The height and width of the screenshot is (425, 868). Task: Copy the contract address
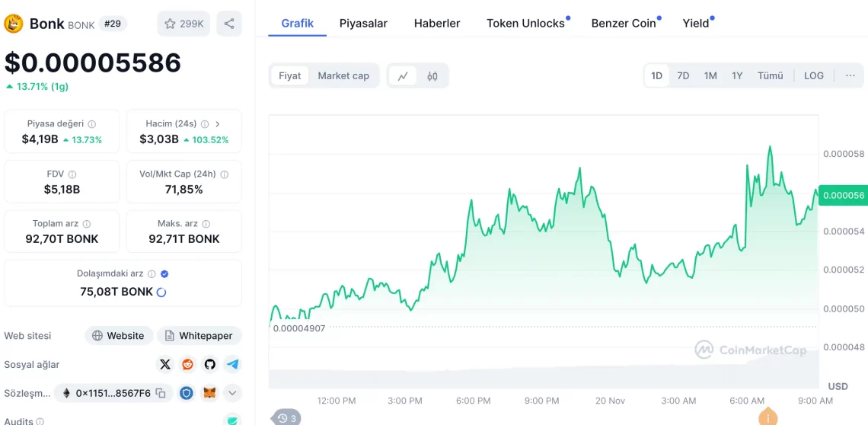pyautogui.click(x=161, y=393)
